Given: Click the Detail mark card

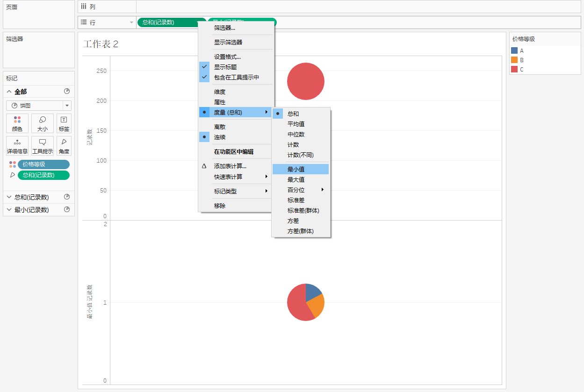Looking at the screenshot, I should point(17,146).
